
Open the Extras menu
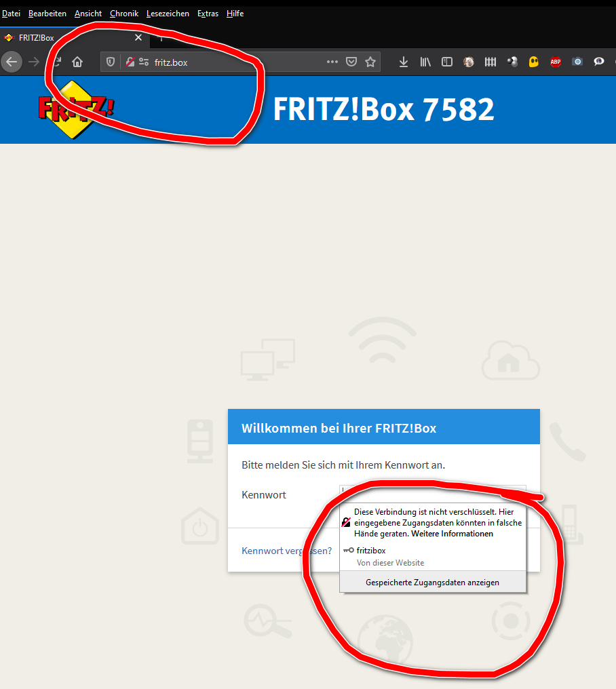point(208,14)
